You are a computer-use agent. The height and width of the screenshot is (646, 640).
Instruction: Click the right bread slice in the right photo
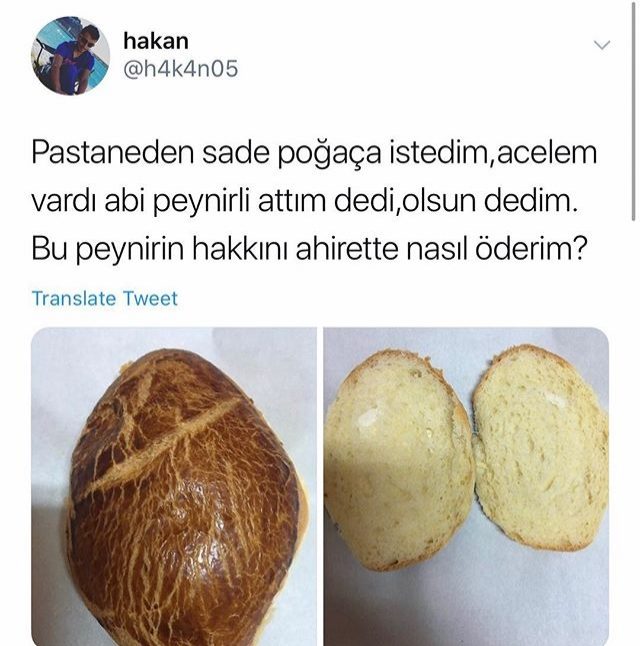[x=541, y=447]
